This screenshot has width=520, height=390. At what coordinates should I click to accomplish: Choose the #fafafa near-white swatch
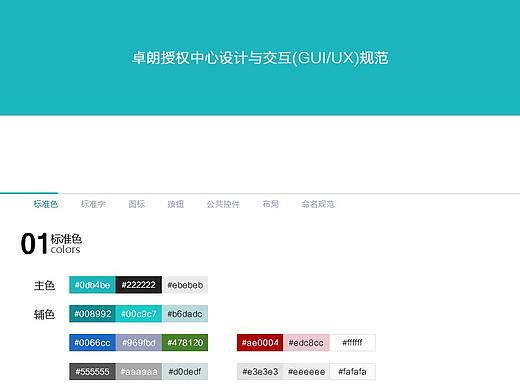coord(353,372)
